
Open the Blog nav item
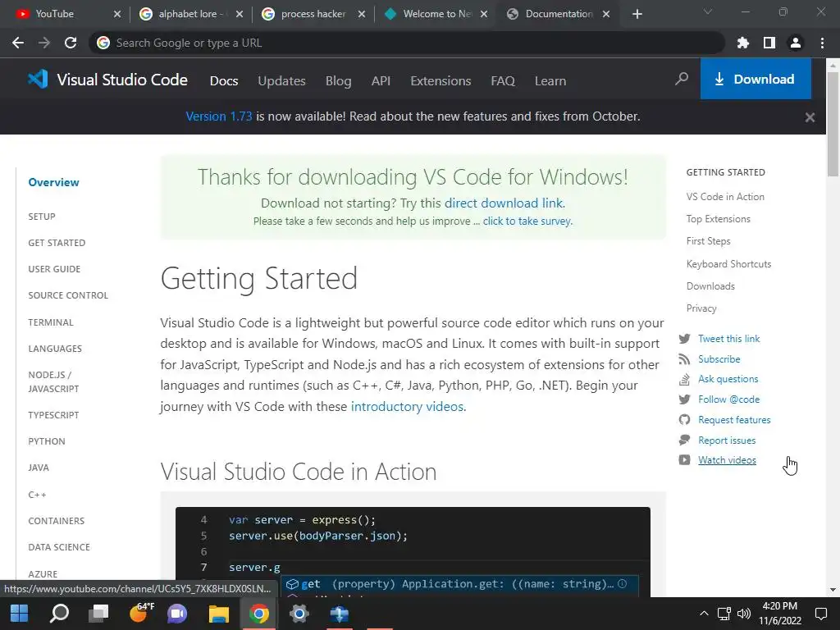339,81
